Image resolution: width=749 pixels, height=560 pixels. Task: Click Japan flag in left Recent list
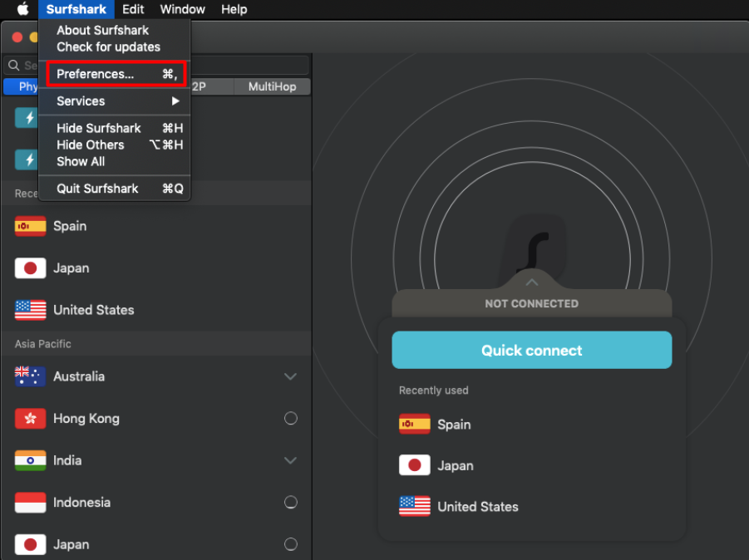[31, 268]
